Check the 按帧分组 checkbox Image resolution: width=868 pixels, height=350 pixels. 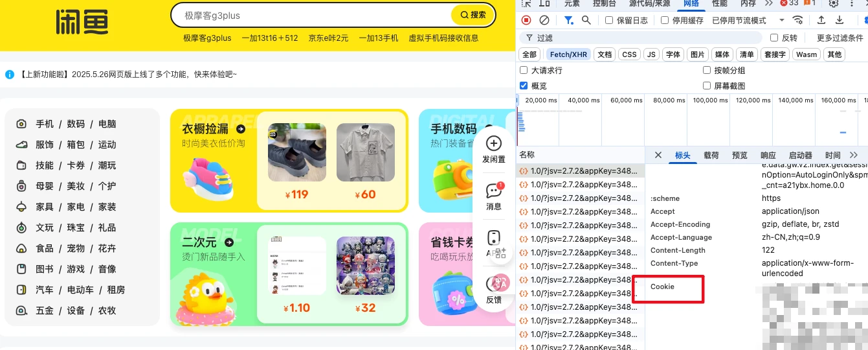coord(707,70)
